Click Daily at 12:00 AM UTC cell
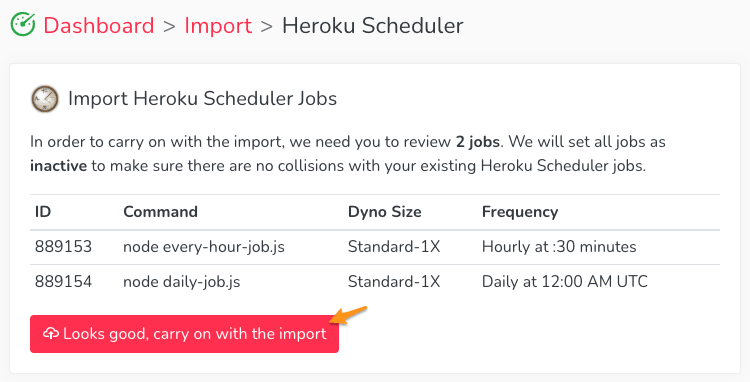Screen dimensions: 750x382 [564, 282]
